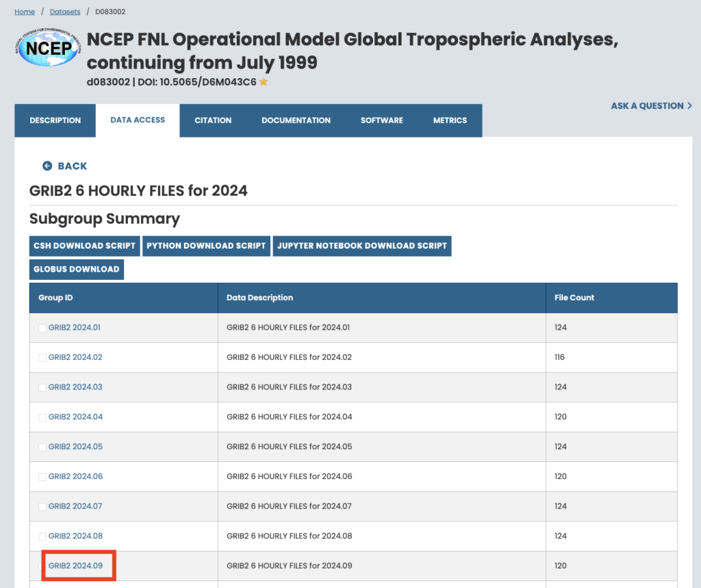Screen dimensions: 701x588
Task: Click the D083002 breadcrumb text
Action: coord(110,12)
